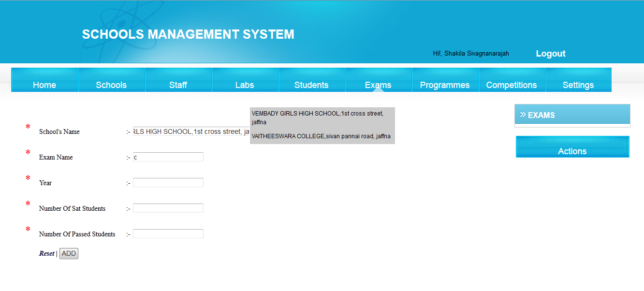Choose VAITHEESWARA COLLEGE from suggestions
Viewport: 644px width, 291px height.
click(320, 136)
